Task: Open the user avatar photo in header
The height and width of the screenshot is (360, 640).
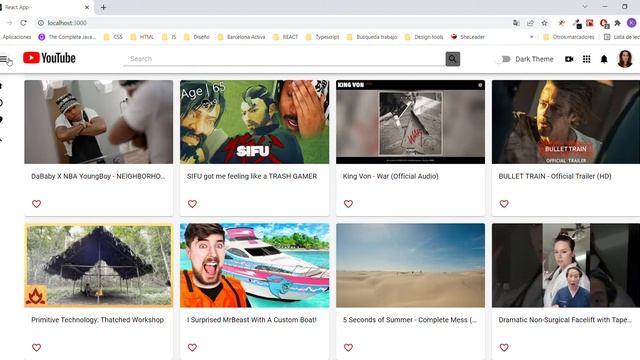Action: [x=625, y=59]
